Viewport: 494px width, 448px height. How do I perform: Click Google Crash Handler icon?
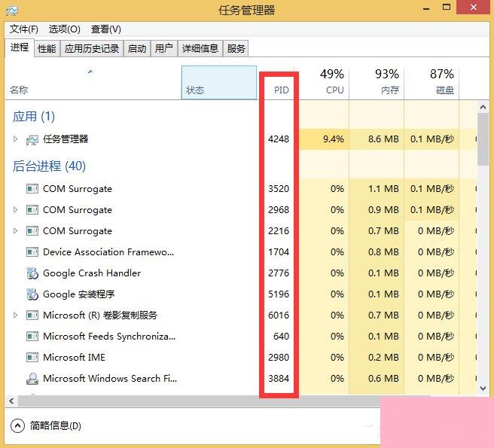click(x=32, y=273)
